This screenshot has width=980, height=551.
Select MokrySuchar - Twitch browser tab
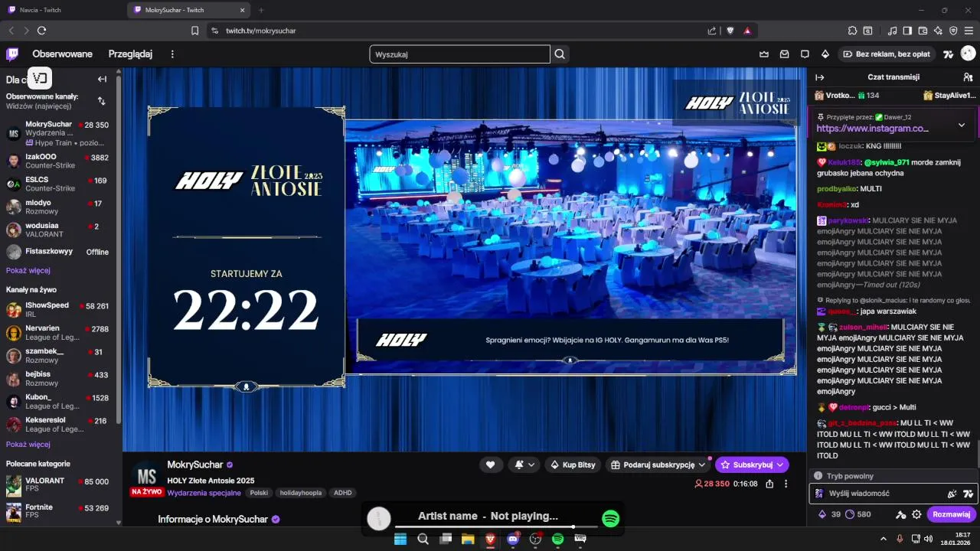[188, 10]
